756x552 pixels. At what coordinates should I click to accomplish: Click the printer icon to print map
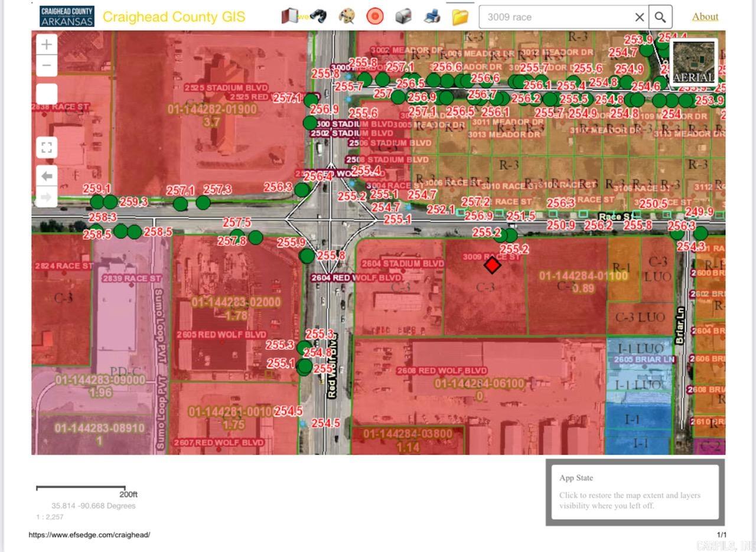432,17
